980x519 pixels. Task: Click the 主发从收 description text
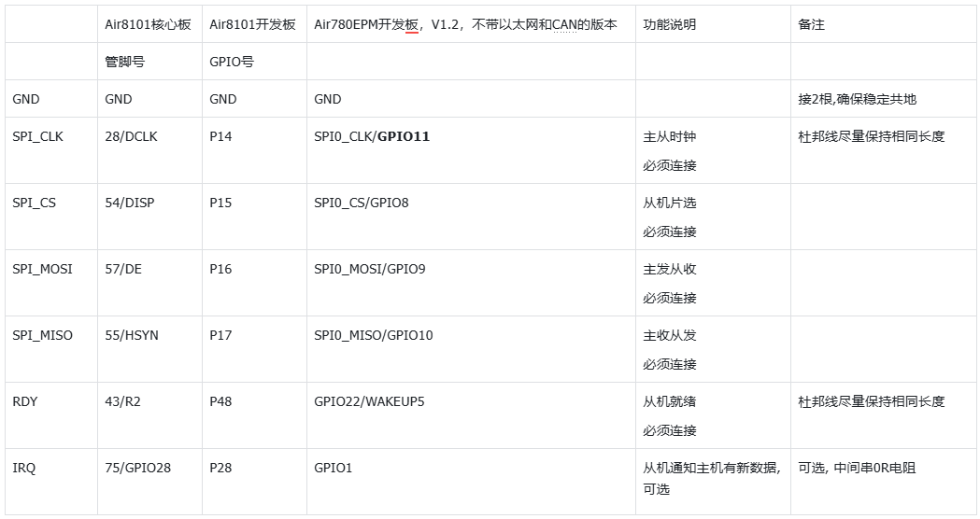670,269
